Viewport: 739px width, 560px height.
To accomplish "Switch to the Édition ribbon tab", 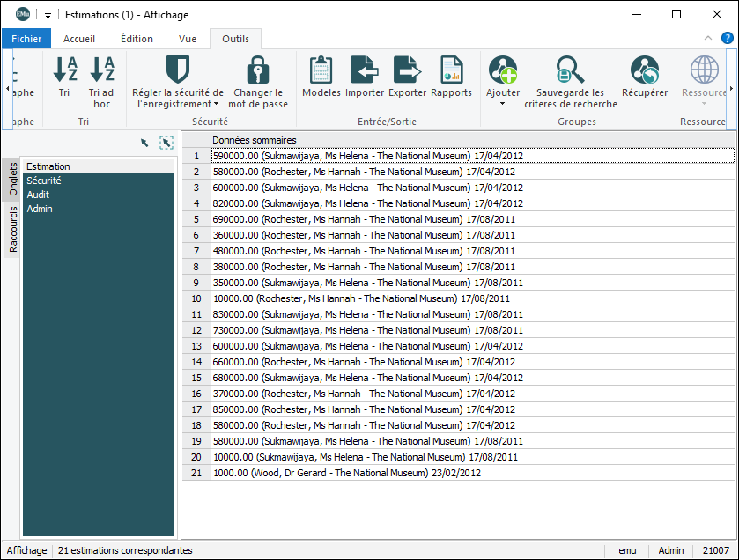I will point(137,39).
